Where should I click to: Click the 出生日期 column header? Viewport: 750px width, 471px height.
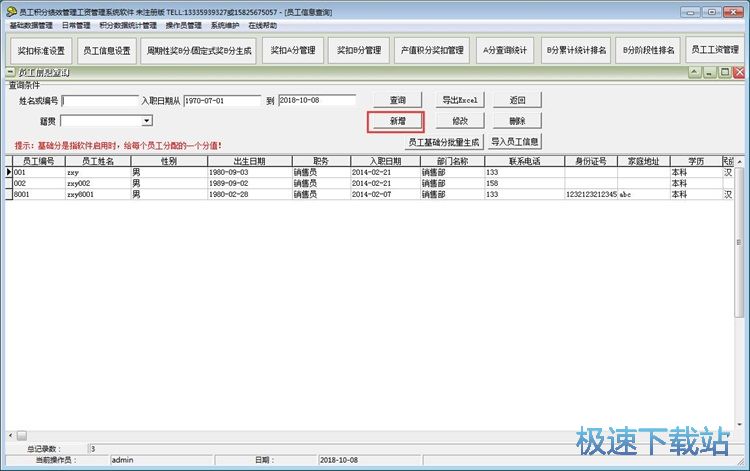click(x=250, y=161)
